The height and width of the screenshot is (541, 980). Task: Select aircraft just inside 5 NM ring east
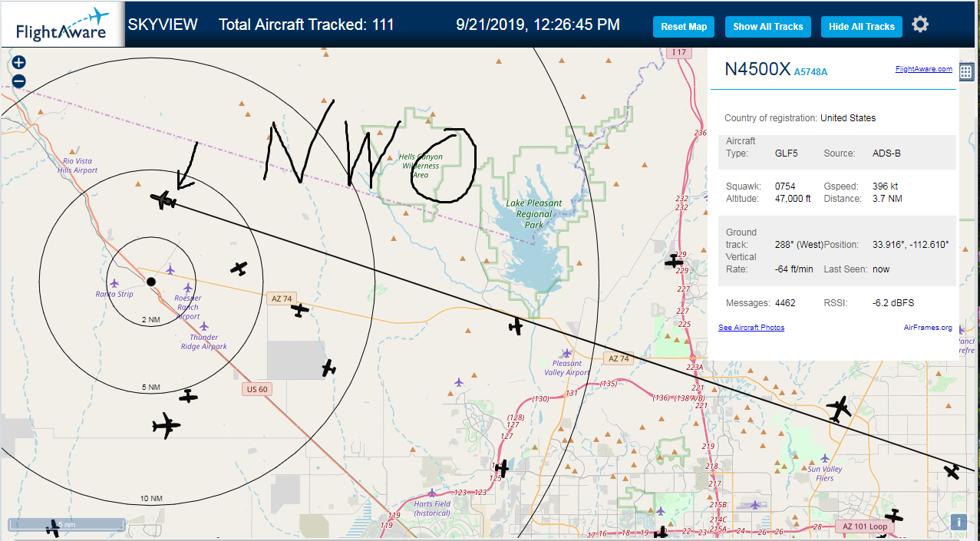pos(239,269)
